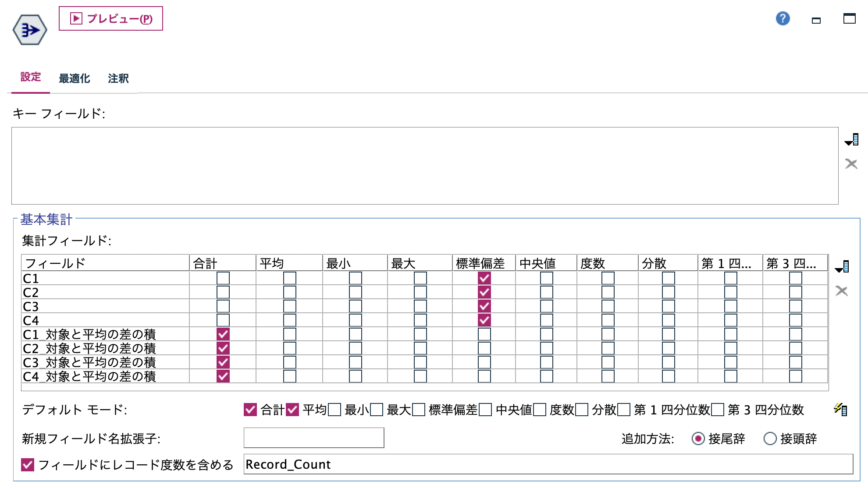Open the aggregate field chooser icon

tap(843, 266)
